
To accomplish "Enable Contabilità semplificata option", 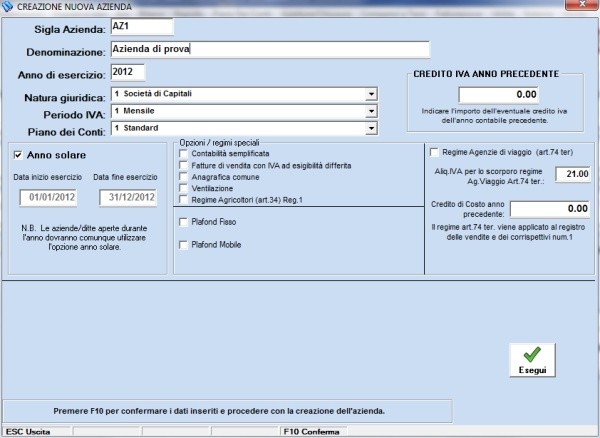I will coord(182,154).
